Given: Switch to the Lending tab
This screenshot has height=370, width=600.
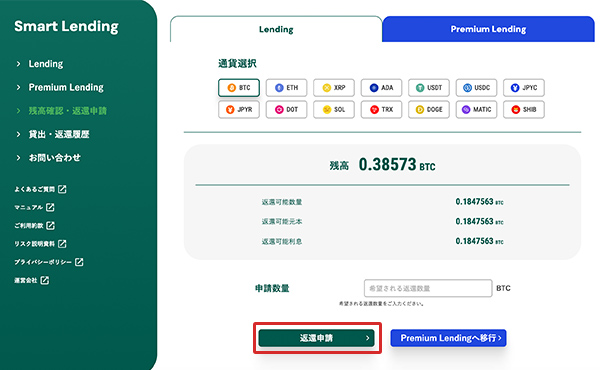Looking at the screenshot, I should (x=276, y=29).
